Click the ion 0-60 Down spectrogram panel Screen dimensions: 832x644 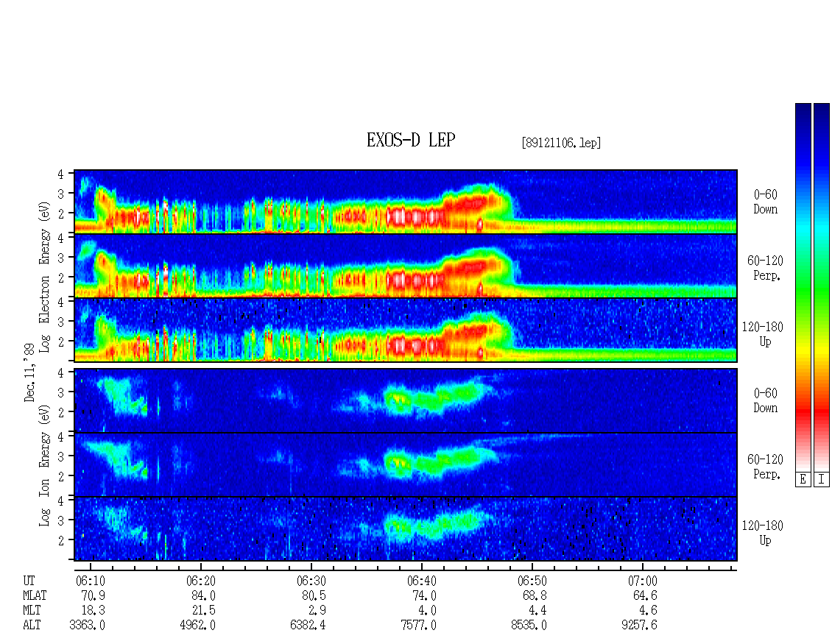(x=406, y=400)
